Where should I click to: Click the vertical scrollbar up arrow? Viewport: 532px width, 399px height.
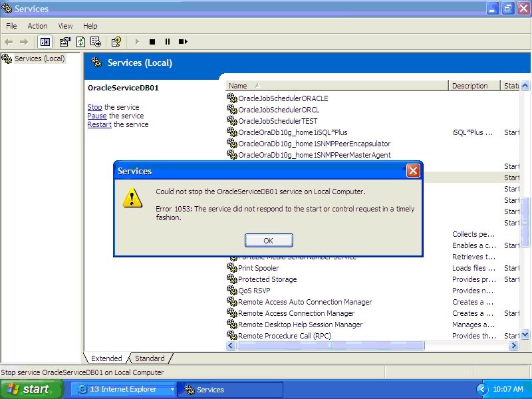coord(525,86)
